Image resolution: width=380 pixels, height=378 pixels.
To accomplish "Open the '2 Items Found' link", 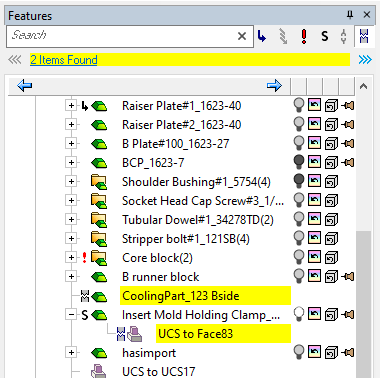I will (64, 60).
